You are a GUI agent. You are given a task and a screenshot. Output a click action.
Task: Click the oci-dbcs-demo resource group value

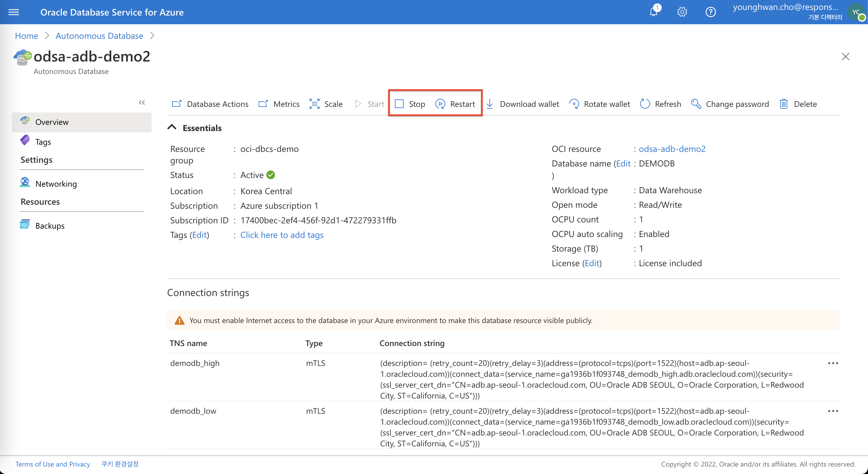(x=269, y=148)
